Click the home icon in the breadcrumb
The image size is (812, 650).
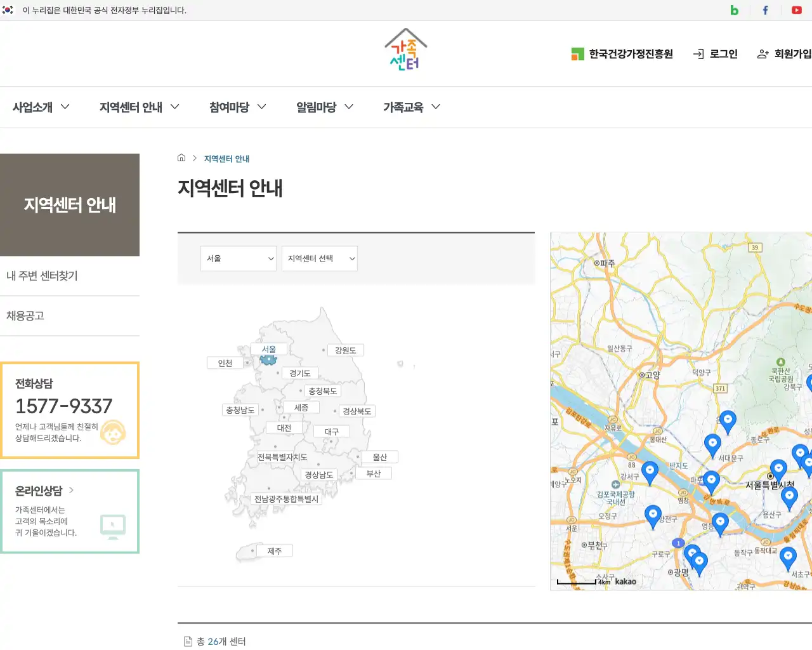tap(181, 158)
